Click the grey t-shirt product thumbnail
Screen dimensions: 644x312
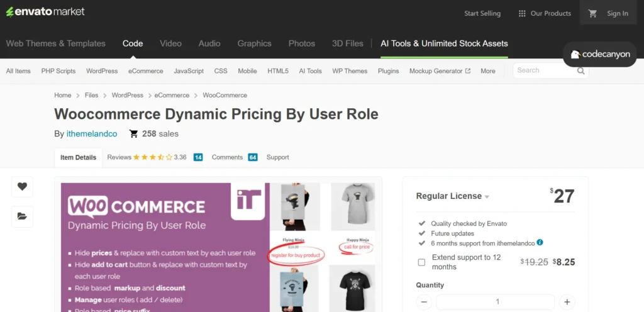click(x=353, y=206)
